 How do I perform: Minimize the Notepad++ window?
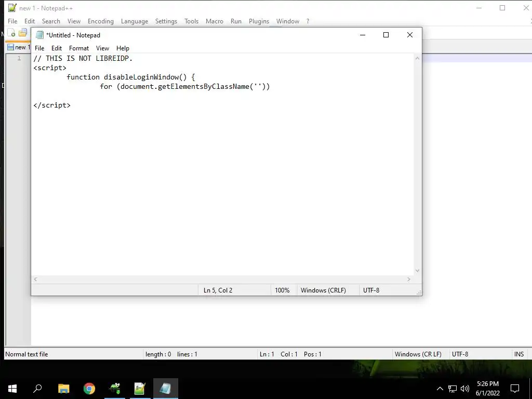coord(478,8)
